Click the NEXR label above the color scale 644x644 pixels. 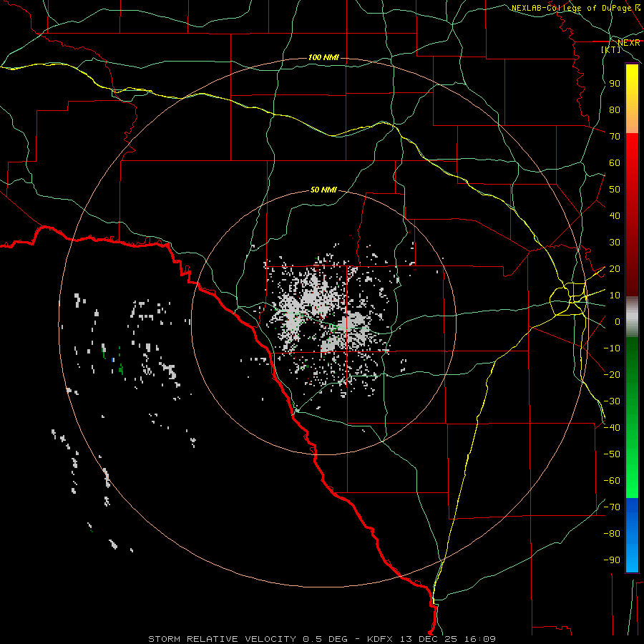(x=629, y=43)
